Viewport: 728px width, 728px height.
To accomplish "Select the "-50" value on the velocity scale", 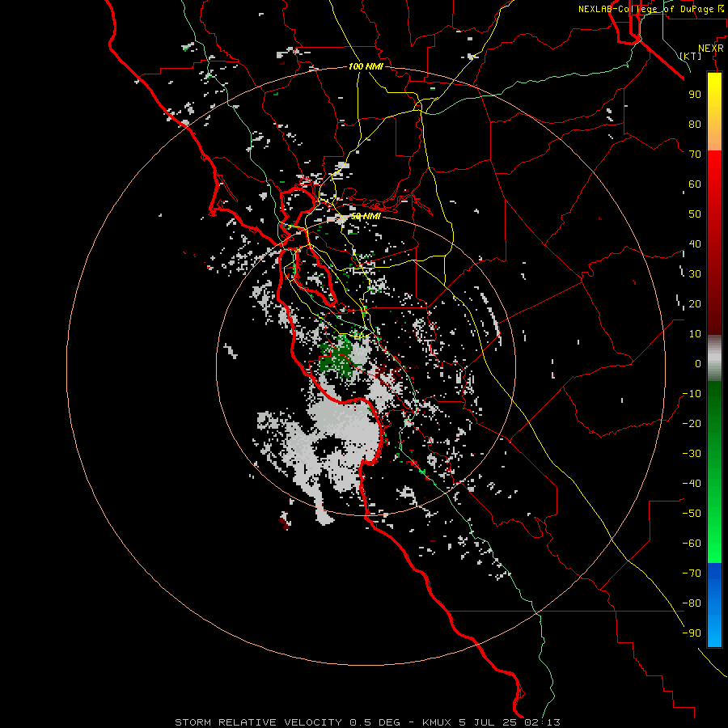I will pos(692,514).
